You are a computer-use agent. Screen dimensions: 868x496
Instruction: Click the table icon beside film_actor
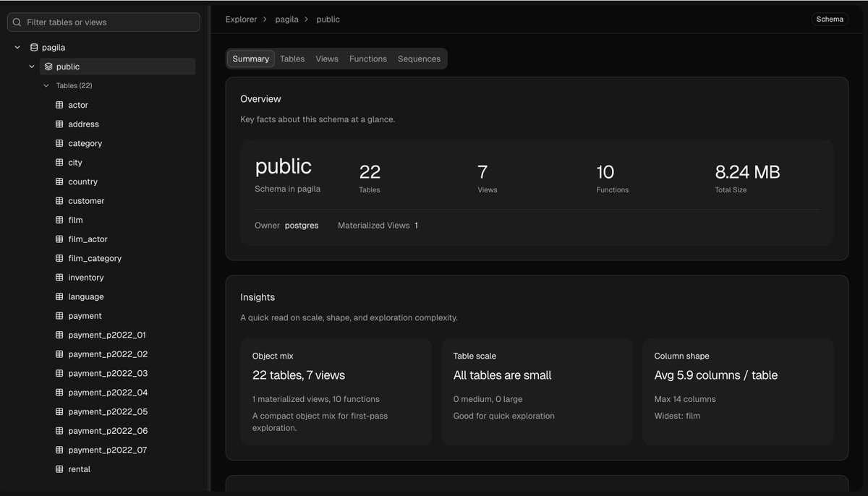[x=59, y=239]
